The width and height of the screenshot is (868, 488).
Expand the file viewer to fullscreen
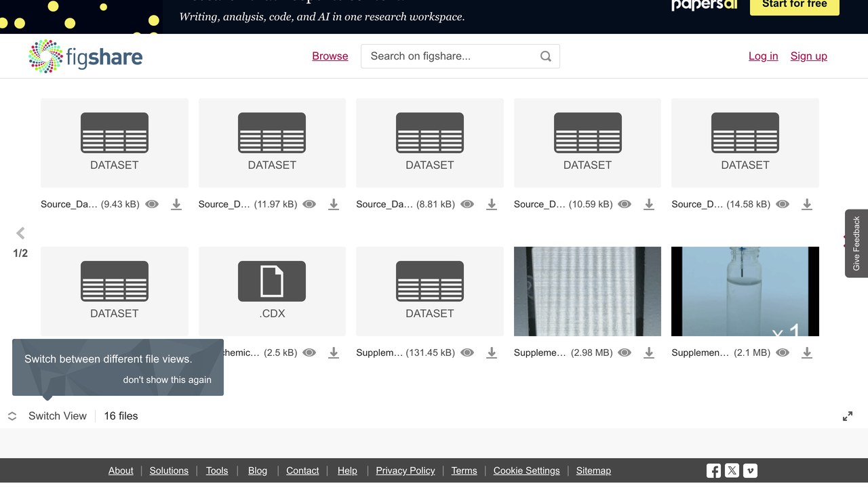[848, 416]
